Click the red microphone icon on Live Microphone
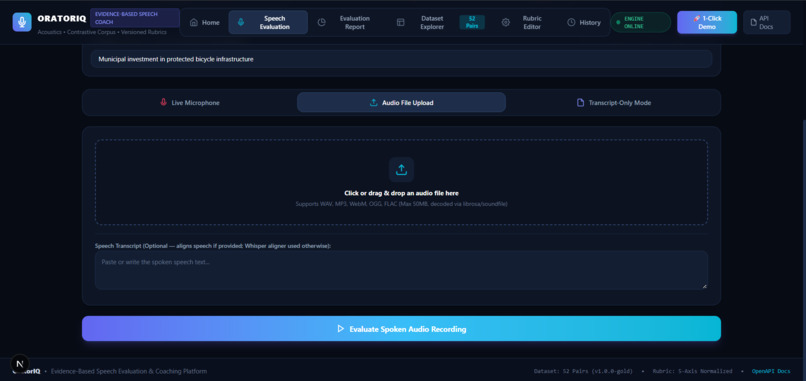The height and width of the screenshot is (381, 806). click(163, 102)
